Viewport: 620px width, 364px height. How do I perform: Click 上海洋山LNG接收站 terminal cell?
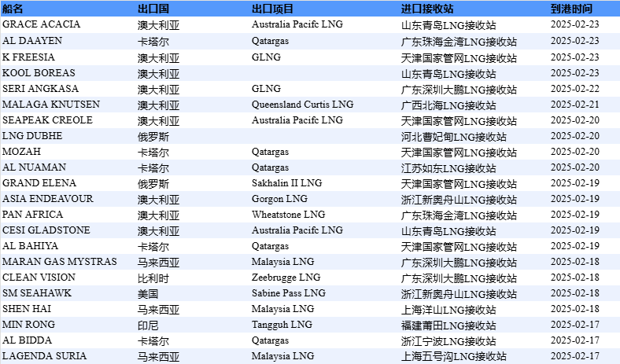coord(448,311)
